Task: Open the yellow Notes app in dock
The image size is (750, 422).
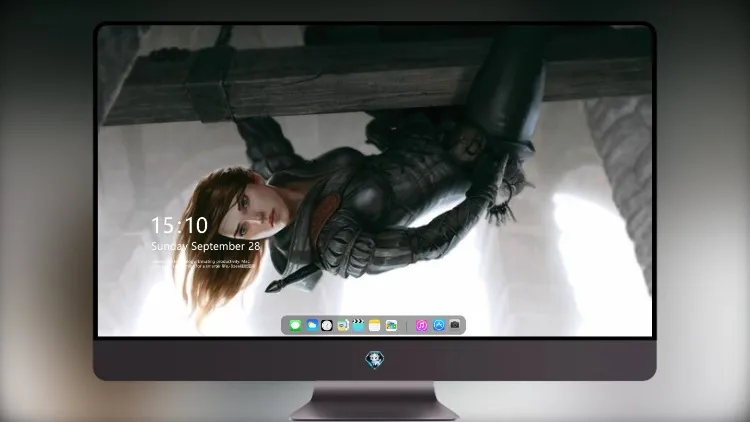Action: pyautogui.click(x=375, y=325)
